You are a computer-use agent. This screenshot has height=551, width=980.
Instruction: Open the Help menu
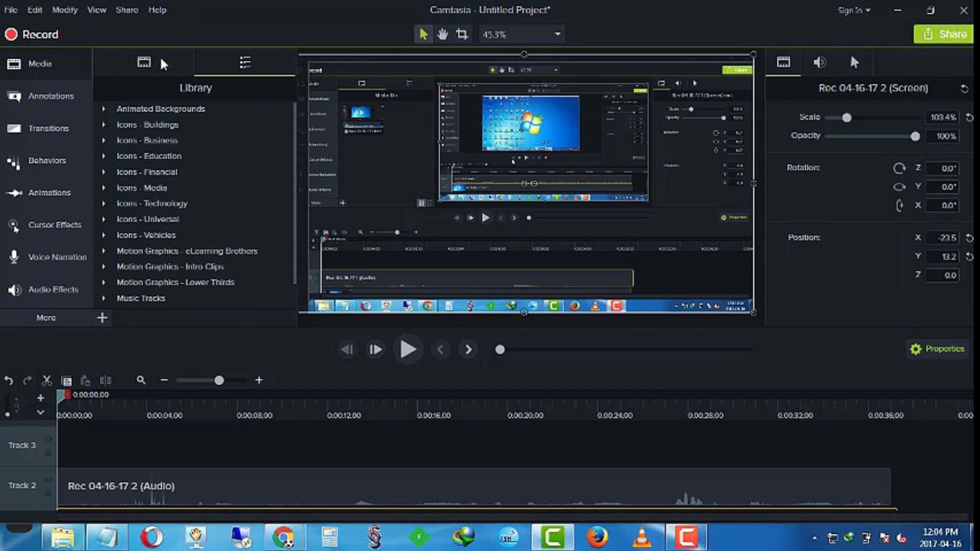(x=157, y=10)
